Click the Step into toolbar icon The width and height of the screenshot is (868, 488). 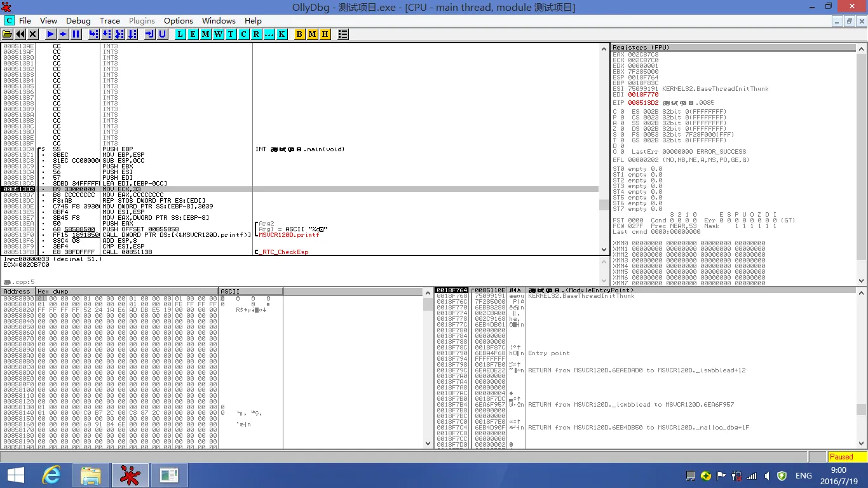pos(94,34)
